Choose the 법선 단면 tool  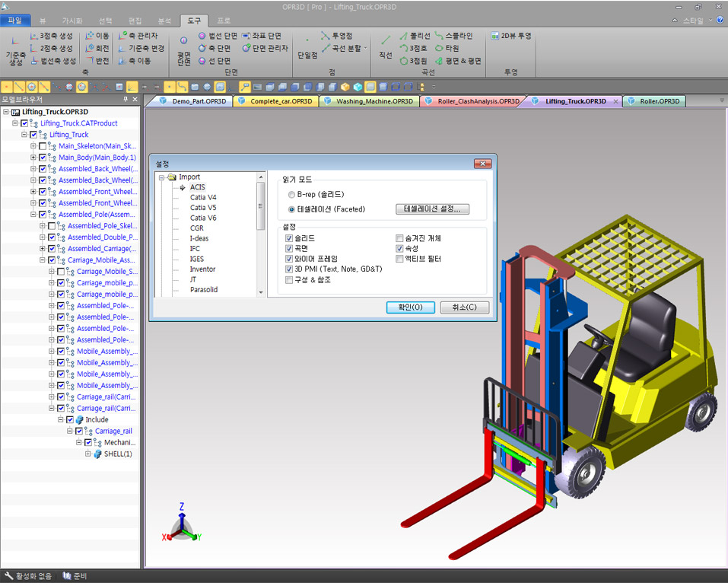tap(218, 36)
